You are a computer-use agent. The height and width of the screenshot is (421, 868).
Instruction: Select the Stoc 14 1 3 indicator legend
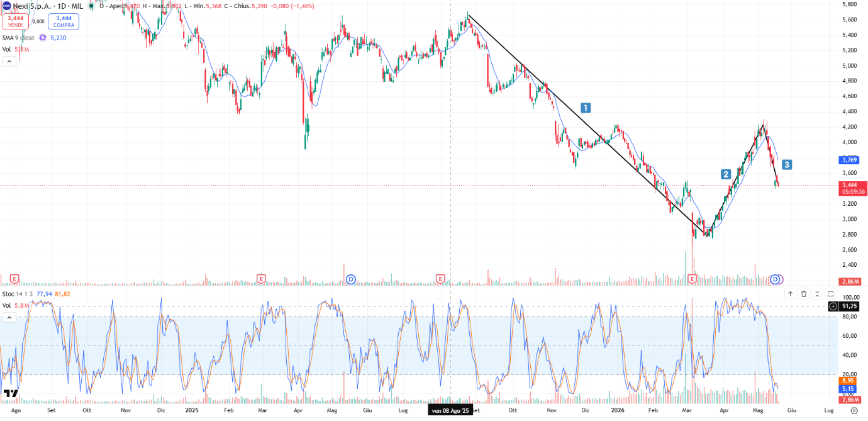pos(19,294)
